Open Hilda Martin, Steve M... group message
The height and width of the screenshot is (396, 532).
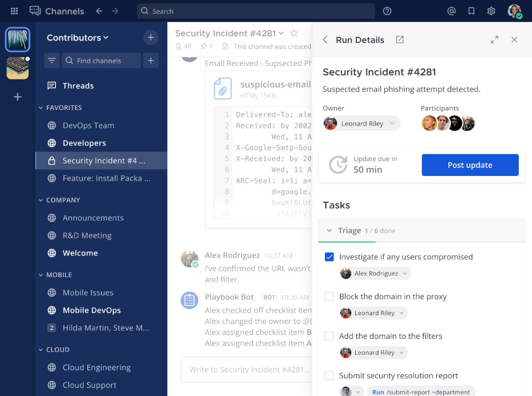coord(101,328)
